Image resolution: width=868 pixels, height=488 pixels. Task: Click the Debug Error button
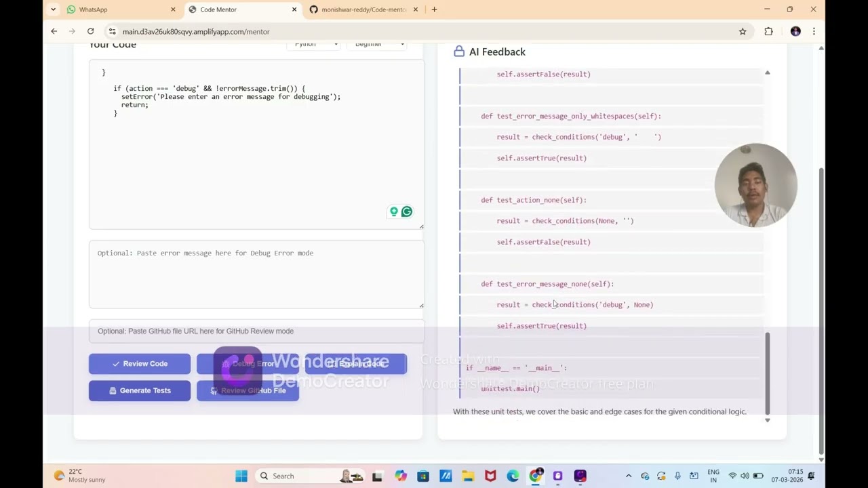(248, 364)
